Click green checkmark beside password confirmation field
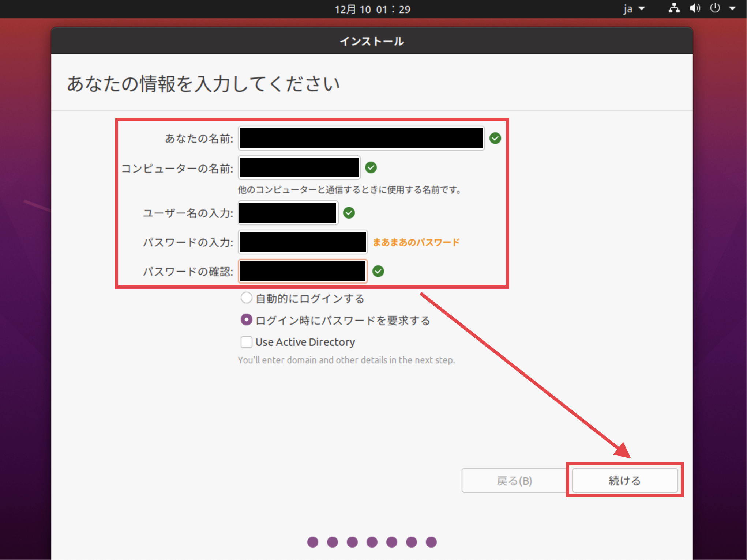This screenshot has width=747, height=560. (x=378, y=271)
